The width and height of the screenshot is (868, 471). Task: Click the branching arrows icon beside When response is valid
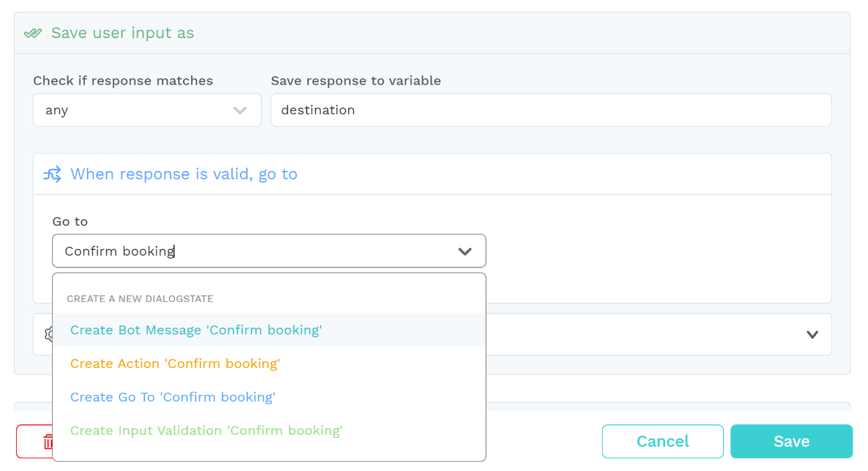point(52,174)
